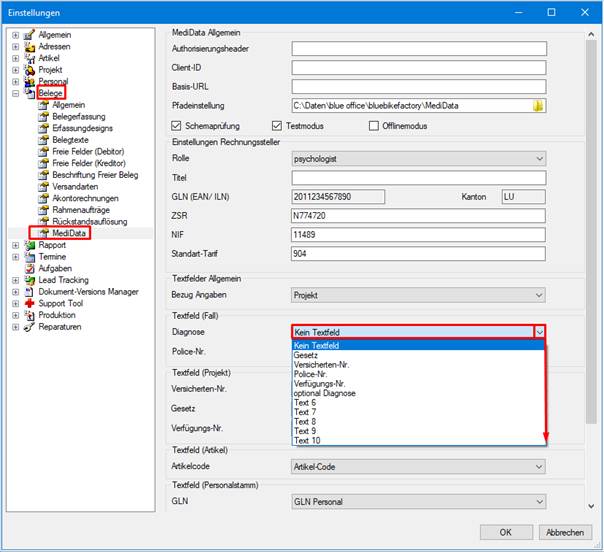Click the Aufgaben checklist icon

click(x=29, y=268)
